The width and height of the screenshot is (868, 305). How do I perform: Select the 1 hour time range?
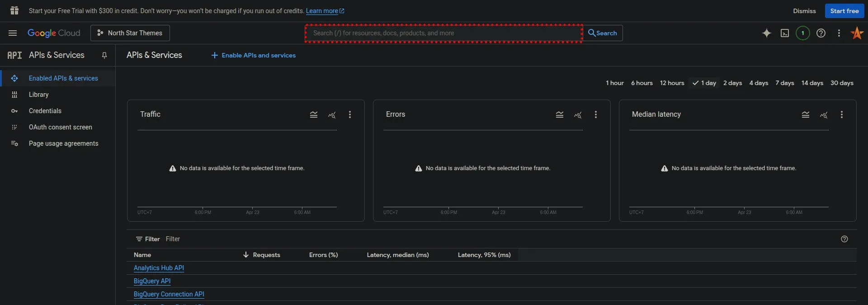point(615,83)
